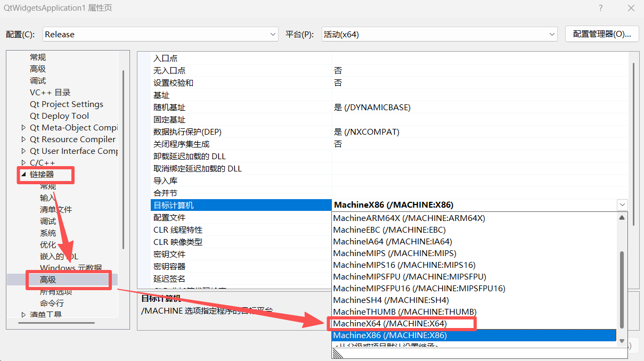This screenshot has width=644, height=361.
Task: Open the 优化 linker settings
Action: pyautogui.click(x=47, y=244)
